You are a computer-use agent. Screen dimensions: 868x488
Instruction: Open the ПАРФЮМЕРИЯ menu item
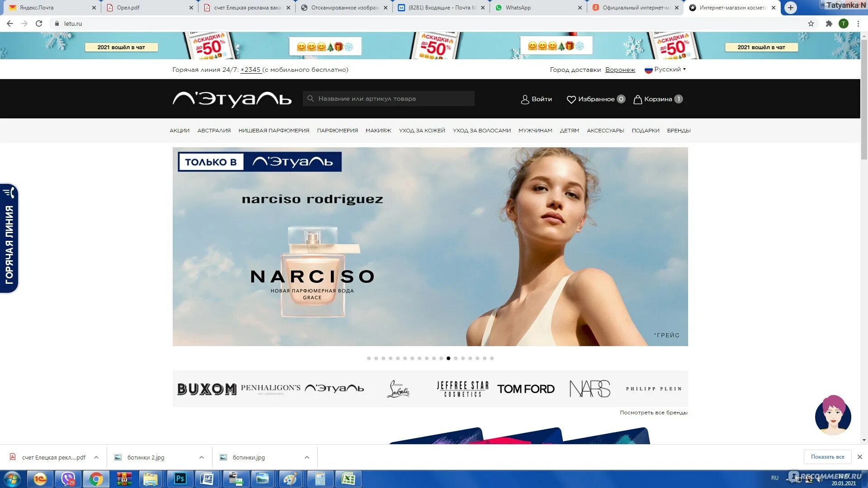click(x=337, y=131)
